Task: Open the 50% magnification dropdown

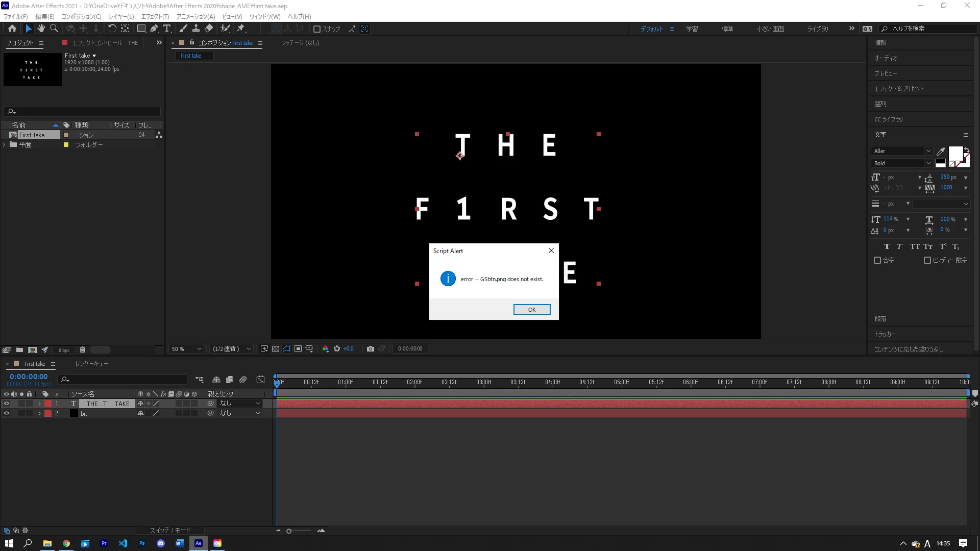Action: click(x=187, y=349)
